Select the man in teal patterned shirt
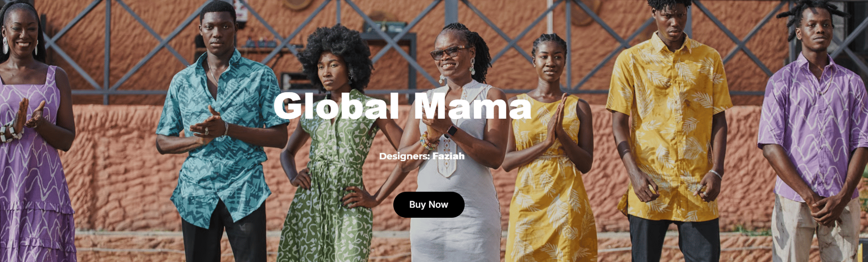This screenshot has height=262, width=868. tap(222, 136)
